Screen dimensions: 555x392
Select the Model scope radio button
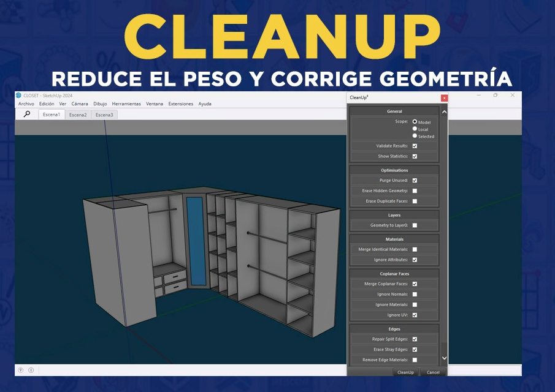(415, 122)
